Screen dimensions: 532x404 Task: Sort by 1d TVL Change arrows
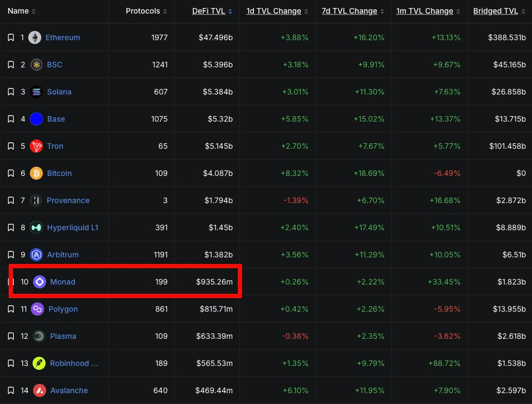point(306,11)
